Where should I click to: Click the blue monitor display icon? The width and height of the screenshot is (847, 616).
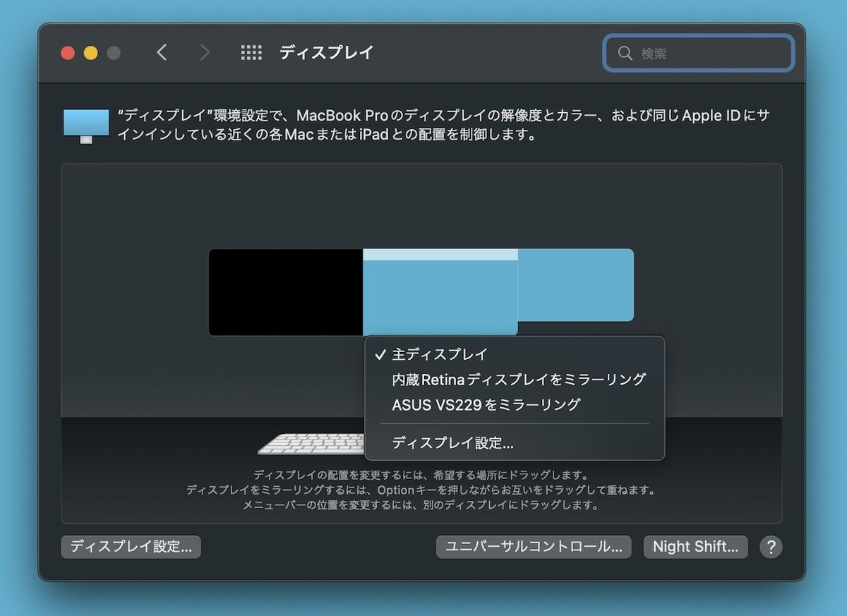click(x=86, y=126)
